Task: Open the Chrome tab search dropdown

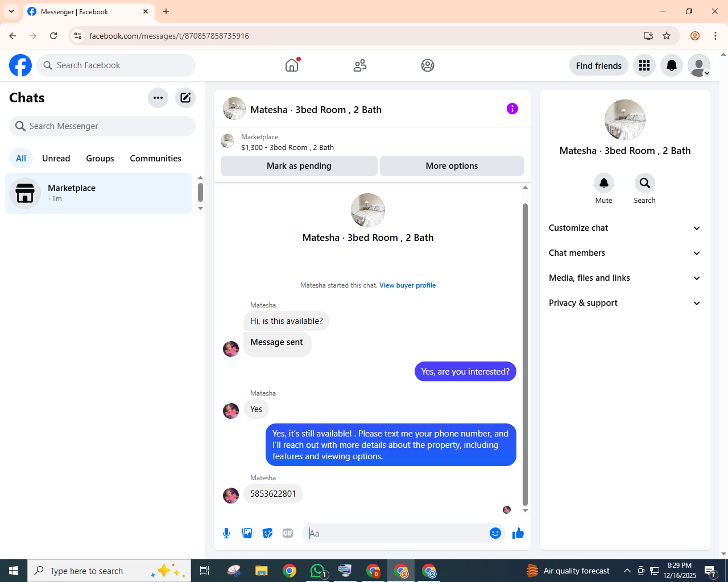Action: point(11,11)
